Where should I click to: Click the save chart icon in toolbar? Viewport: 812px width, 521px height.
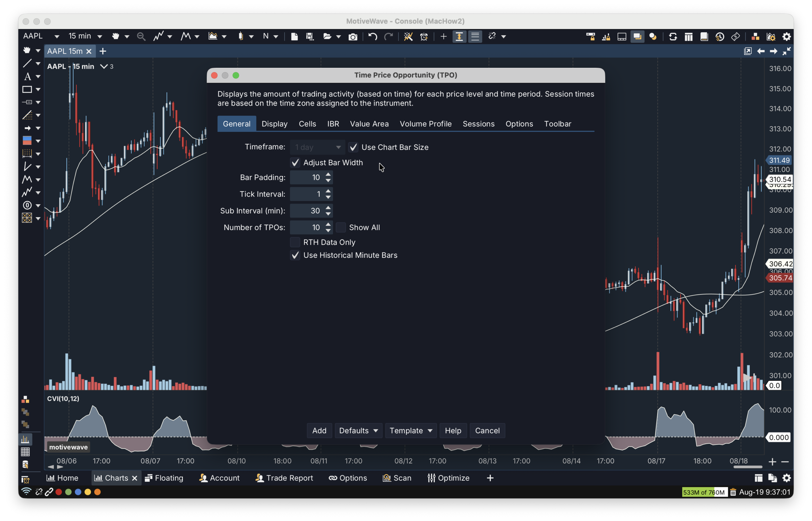[310, 36]
